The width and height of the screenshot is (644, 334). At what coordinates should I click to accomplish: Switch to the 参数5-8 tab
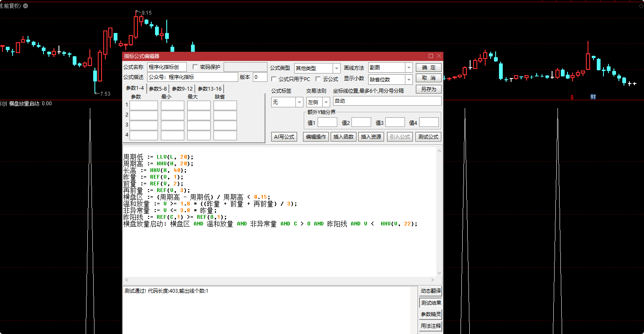(158, 89)
